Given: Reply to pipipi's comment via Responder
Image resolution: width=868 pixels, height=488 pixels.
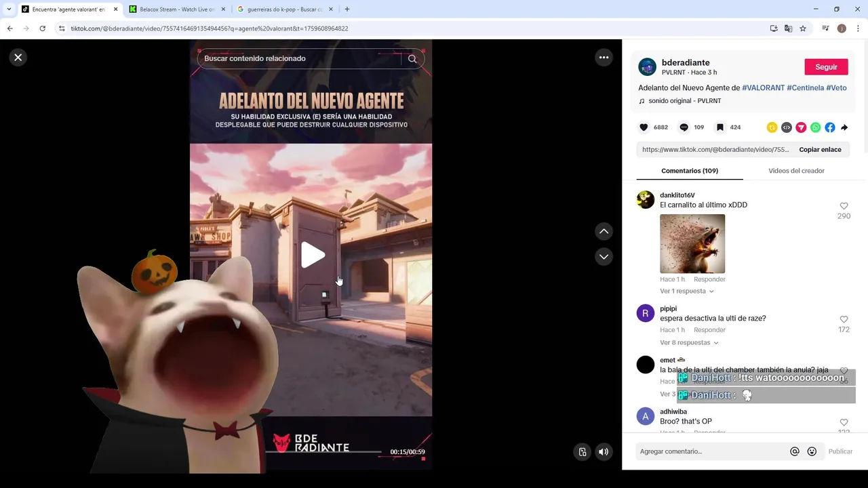Looking at the screenshot, I should 709,330.
